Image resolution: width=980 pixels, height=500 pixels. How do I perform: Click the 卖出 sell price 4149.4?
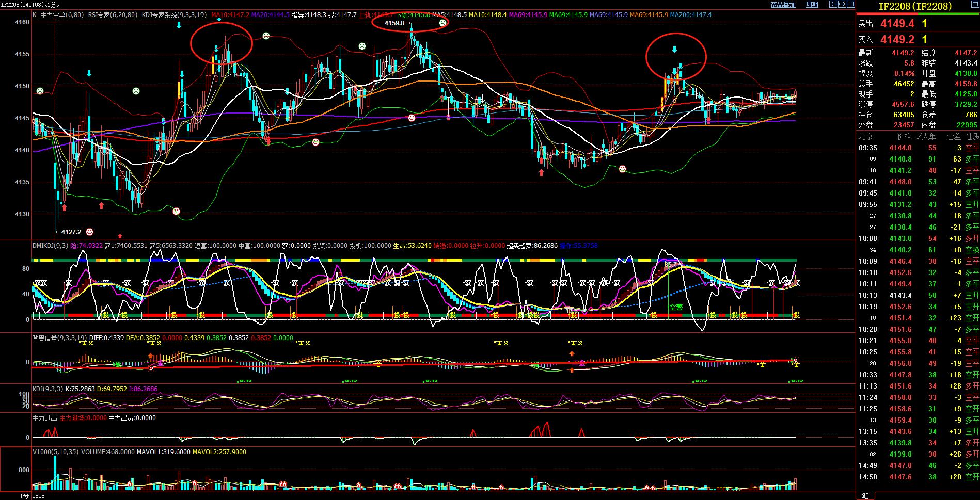click(x=897, y=24)
